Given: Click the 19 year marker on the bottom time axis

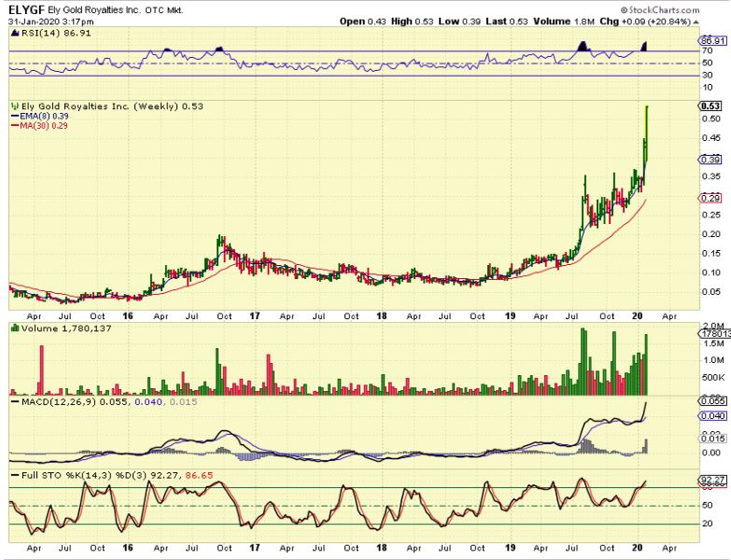Looking at the screenshot, I should (x=510, y=548).
